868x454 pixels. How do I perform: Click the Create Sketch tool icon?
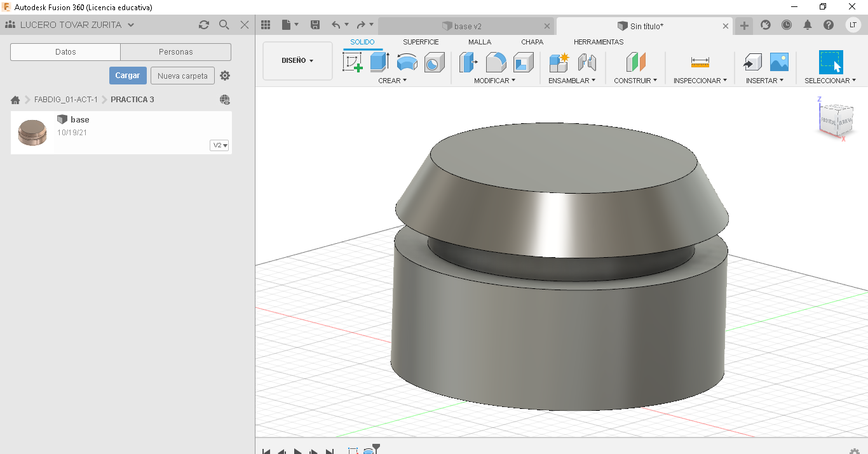352,62
